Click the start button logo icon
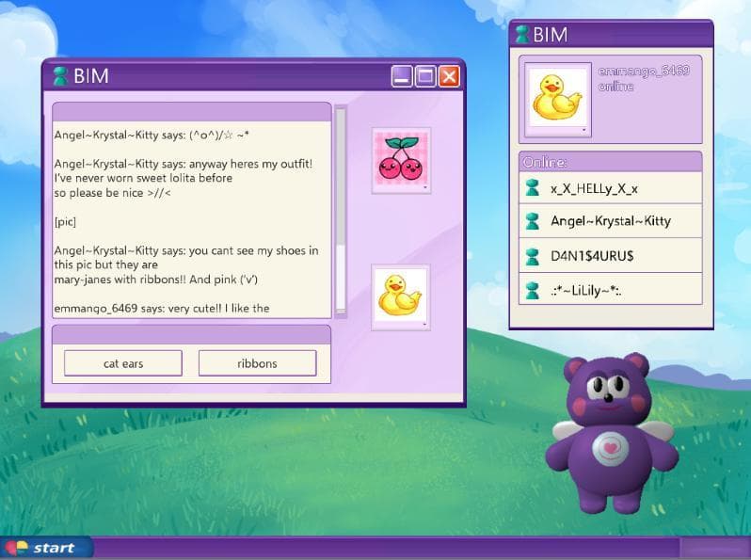The width and height of the screenshot is (751, 560). pos(16,548)
